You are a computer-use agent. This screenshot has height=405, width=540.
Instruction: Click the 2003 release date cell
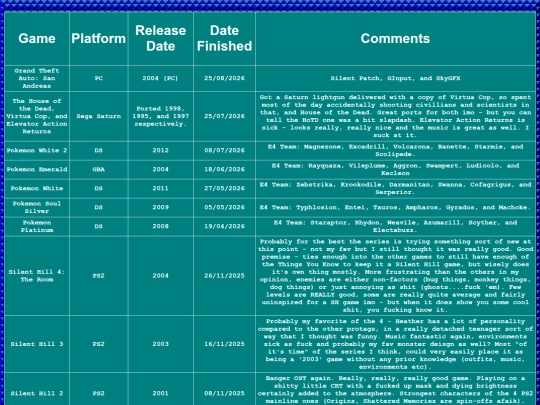tap(160, 344)
